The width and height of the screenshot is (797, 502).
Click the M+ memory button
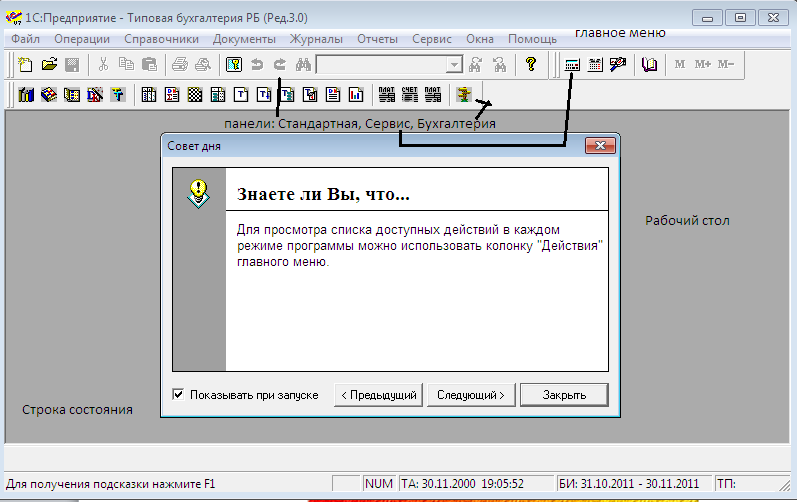click(702, 65)
